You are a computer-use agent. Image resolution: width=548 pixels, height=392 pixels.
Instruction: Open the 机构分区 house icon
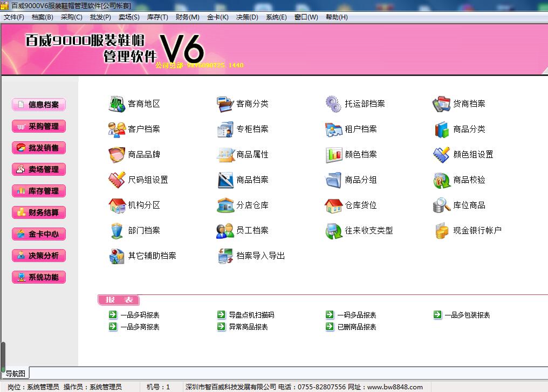(x=117, y=205)
